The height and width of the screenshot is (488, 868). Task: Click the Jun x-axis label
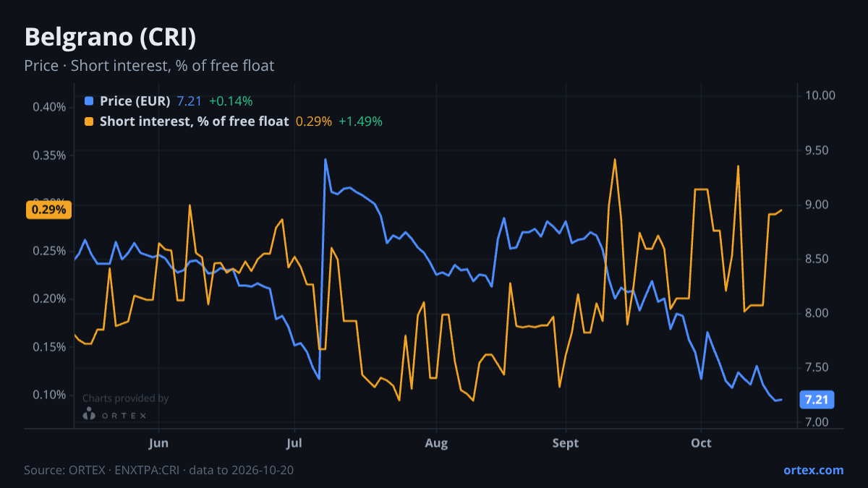coord(158,443)
